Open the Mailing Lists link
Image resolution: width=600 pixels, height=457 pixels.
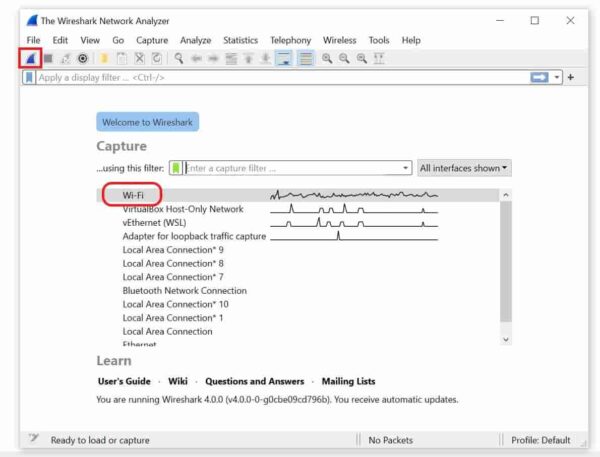[348, 381]
